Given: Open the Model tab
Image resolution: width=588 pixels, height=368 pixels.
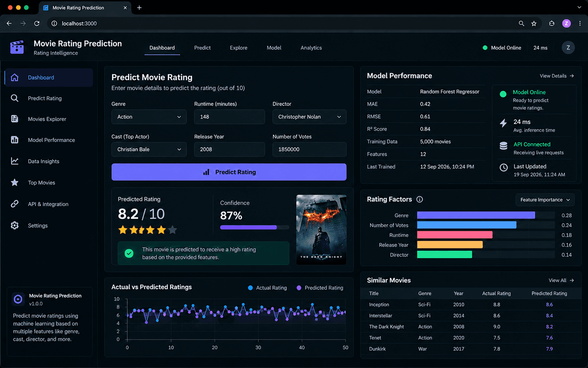Looking at the screenshot, I should tap(274, 48).
